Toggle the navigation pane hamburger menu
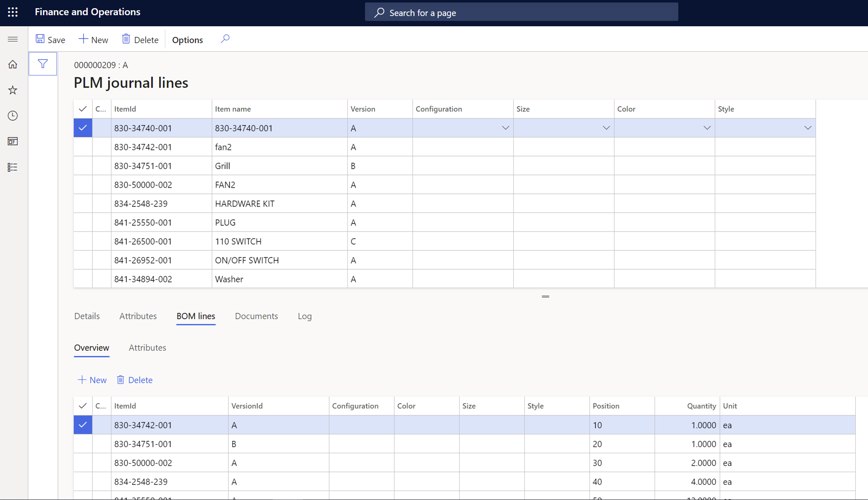 click(13, 39)
